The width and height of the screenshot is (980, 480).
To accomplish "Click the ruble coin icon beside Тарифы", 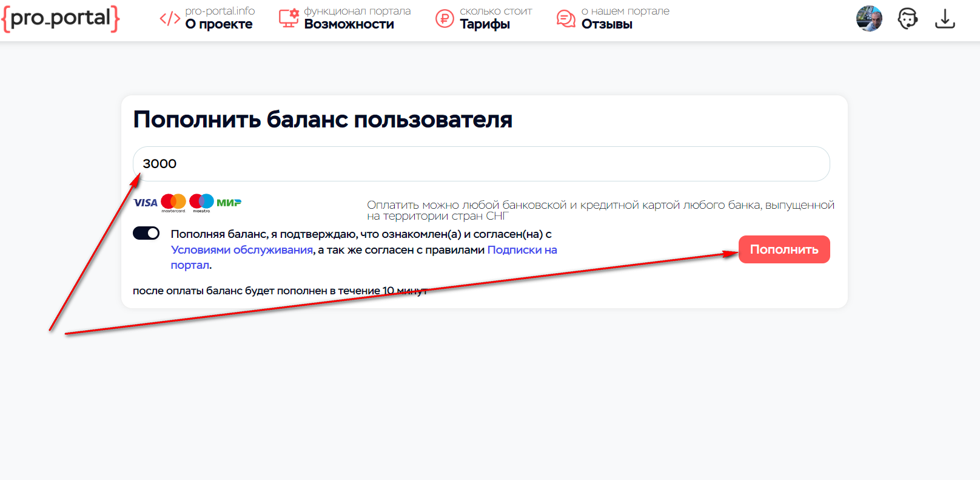I will click(445, 19).
